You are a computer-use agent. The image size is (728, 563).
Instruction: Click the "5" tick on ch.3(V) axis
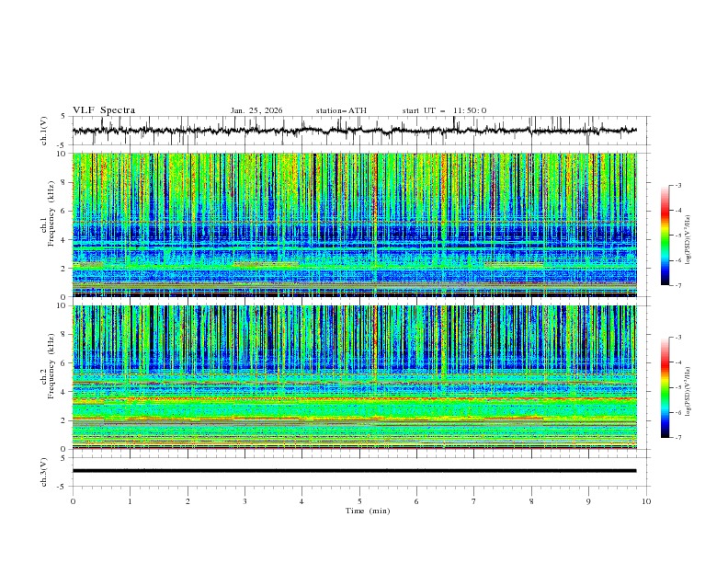pos(63,458)
